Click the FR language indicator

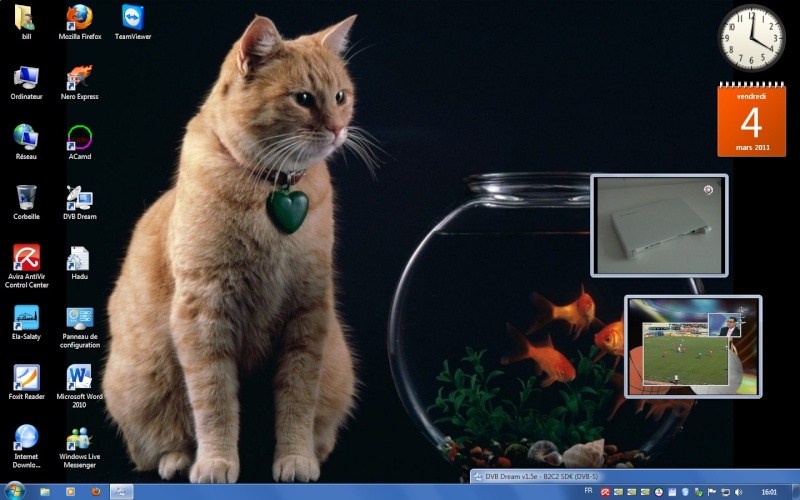point(588,491)
